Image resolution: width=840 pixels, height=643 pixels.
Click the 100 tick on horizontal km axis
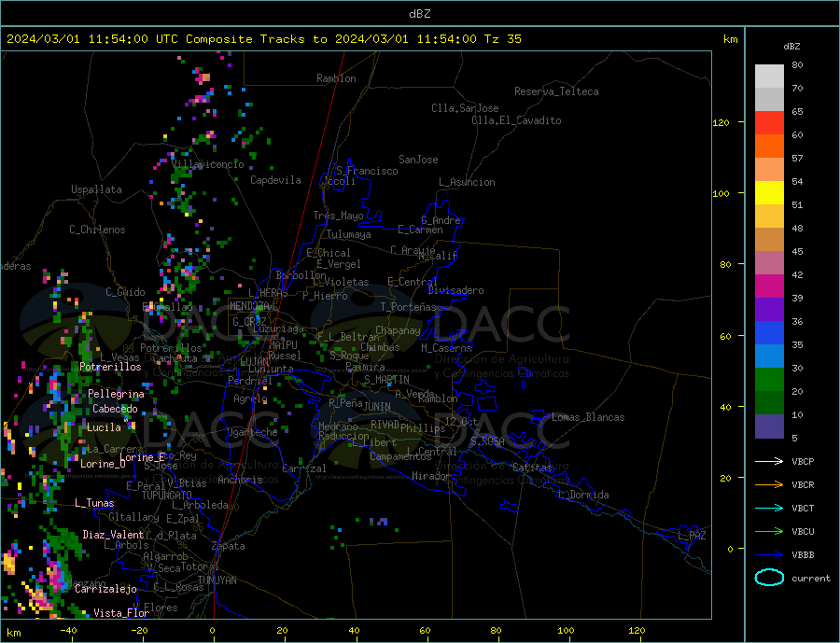click(567, 631)
